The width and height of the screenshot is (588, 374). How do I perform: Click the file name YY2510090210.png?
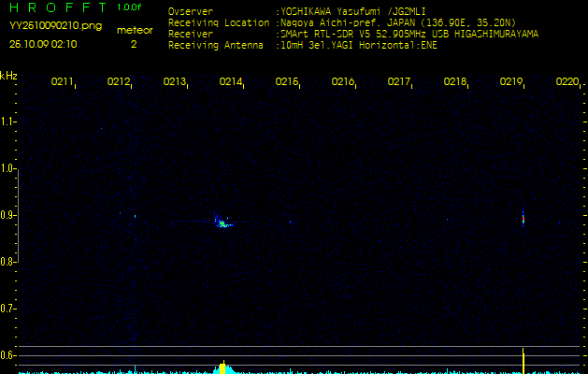click(x=55, y=26)
